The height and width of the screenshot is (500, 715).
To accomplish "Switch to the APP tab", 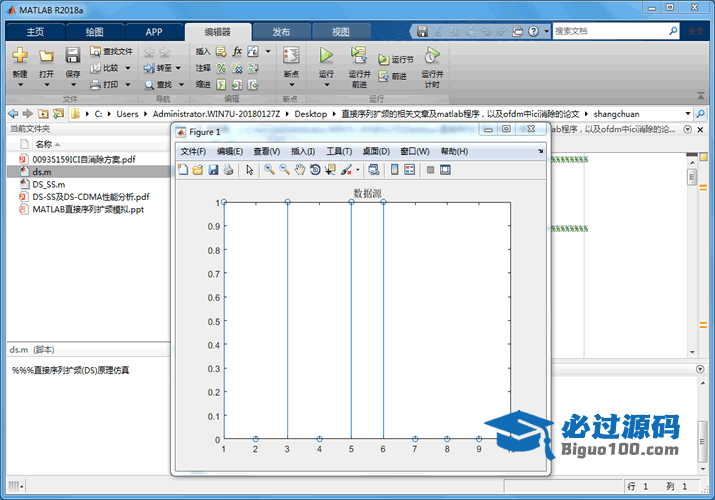I will tap(154, 31).
